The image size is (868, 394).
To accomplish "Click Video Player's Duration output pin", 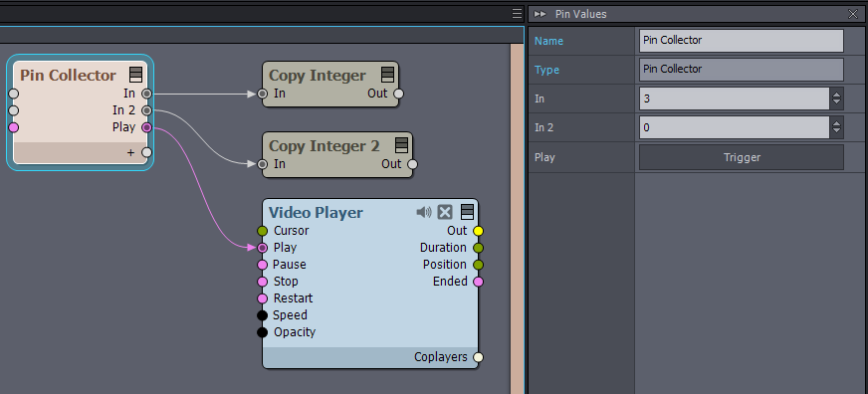I will [x=478, y=248].
